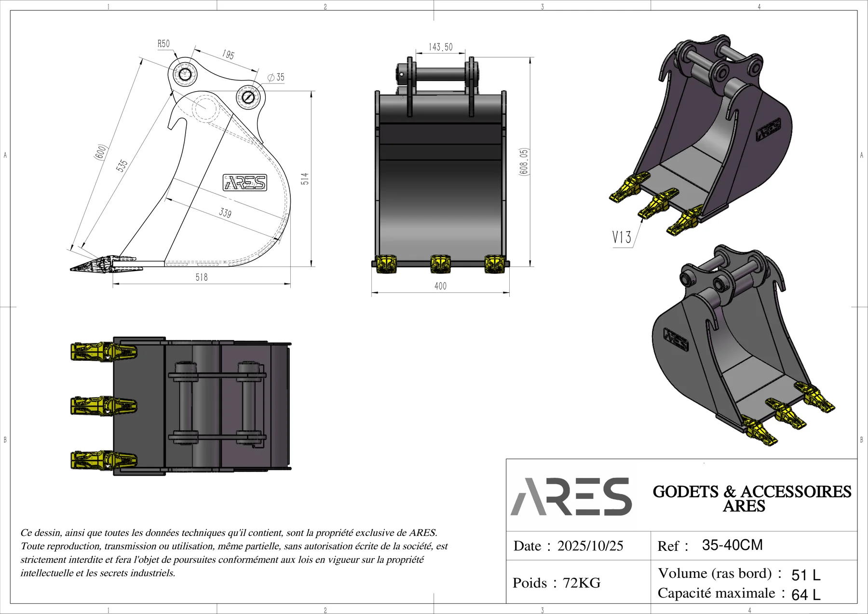Click the top-down view with three yellow teeth
The image size is (868, 614).
tap(181, 406)
